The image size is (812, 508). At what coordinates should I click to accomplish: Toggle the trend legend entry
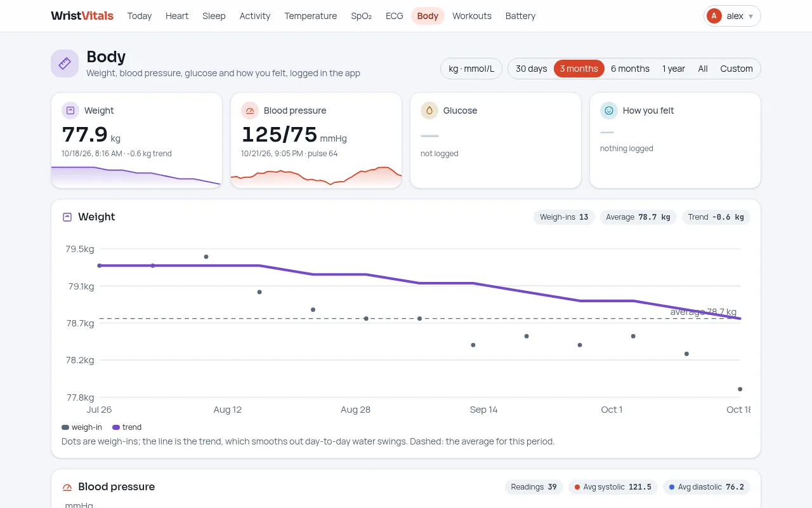pos(127,427)
